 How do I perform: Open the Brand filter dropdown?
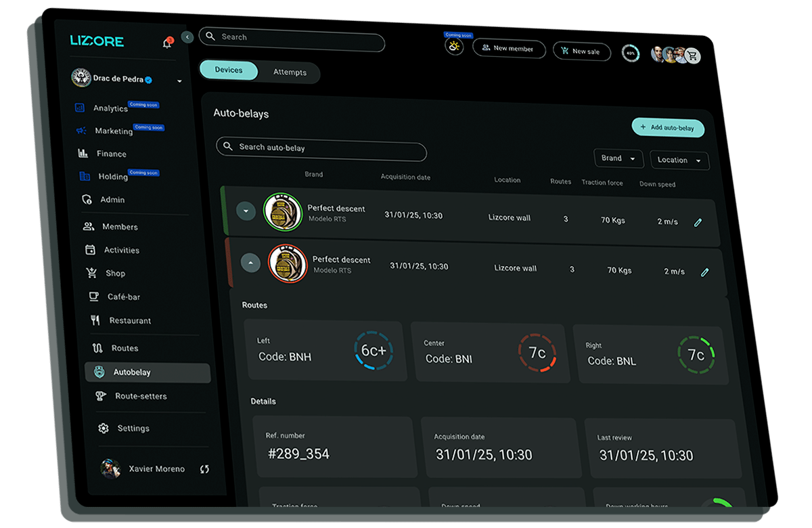[x=618, y=158]
